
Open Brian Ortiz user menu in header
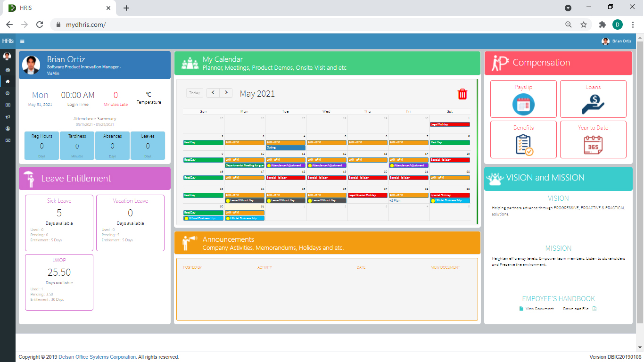coord(617,41)
